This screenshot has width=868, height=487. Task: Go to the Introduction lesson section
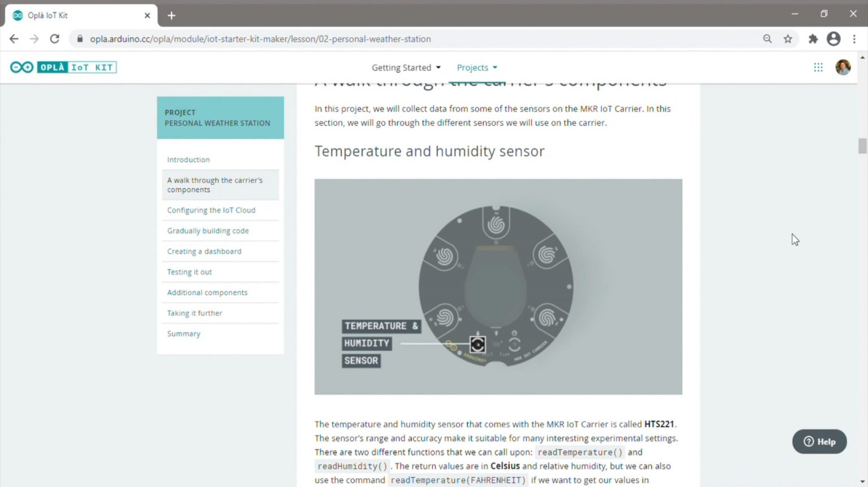pyautogui.click(x=188, y=159)
